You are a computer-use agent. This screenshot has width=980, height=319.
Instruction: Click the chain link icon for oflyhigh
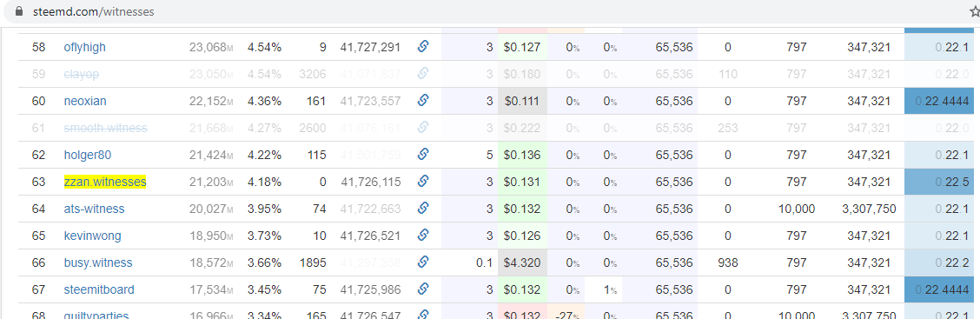pos(422,46)
